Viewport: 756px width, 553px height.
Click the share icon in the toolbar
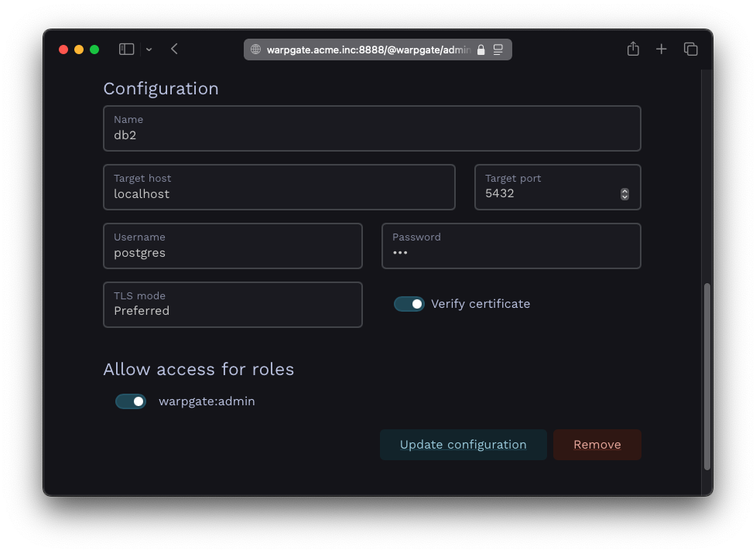632,48
